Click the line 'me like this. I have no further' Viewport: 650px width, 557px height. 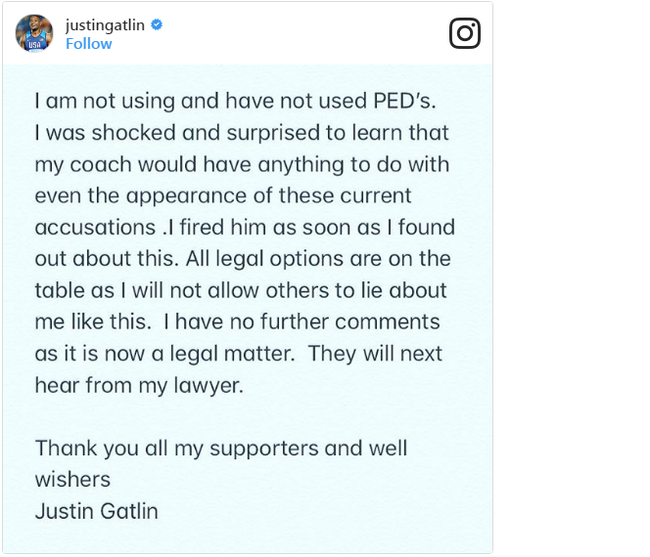tap(237, 322)
